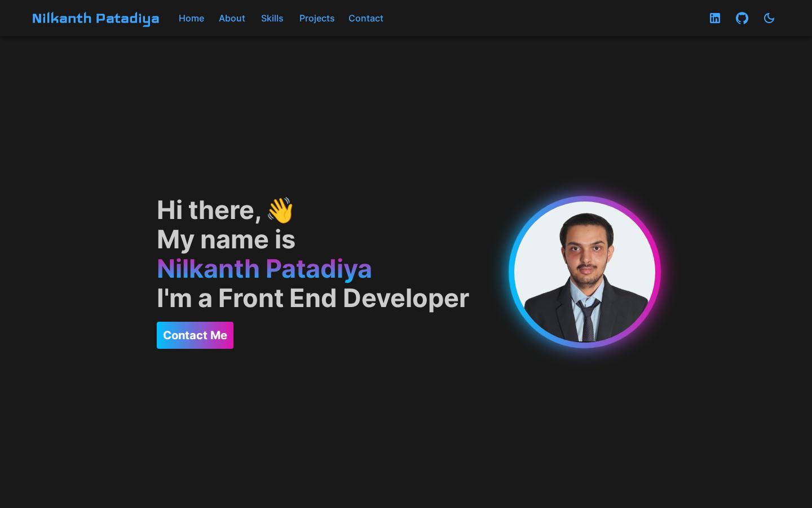Click the text "I'm a Front End Developer"
The image size is (812, 508).
tap(313, 298)
